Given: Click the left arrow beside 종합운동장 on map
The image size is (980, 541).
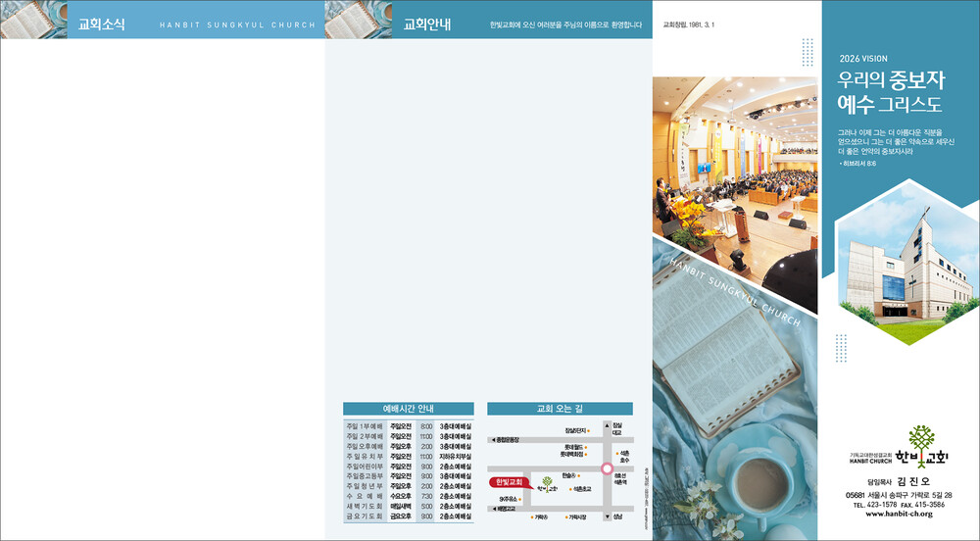Looking at the screenshot, I should click(493, 440).
